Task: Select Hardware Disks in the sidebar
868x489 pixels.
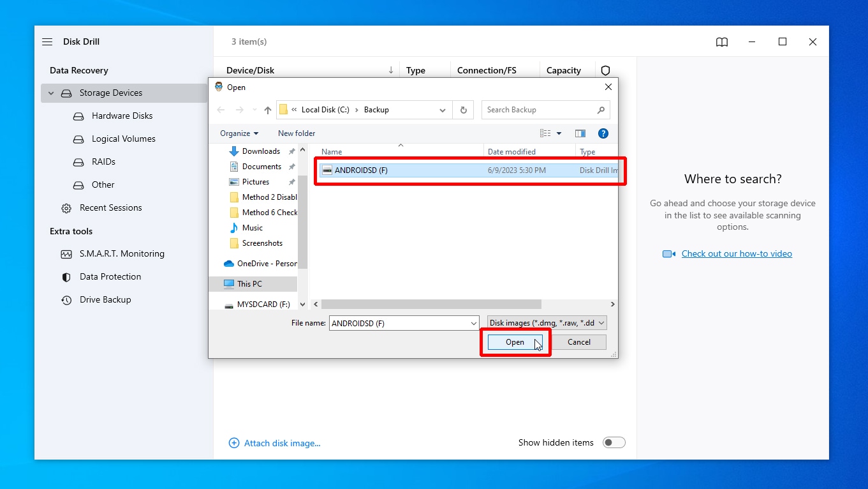Action: (x=122, y=116)
